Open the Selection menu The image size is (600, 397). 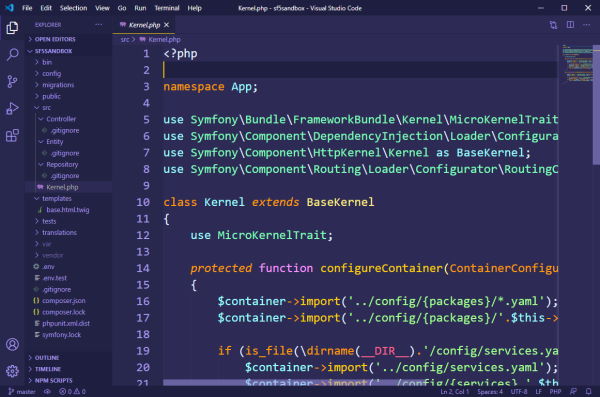click(x=73, y=8)
